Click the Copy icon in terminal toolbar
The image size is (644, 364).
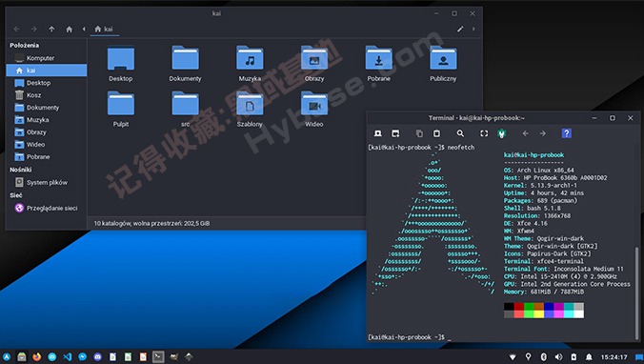point(419,133)
